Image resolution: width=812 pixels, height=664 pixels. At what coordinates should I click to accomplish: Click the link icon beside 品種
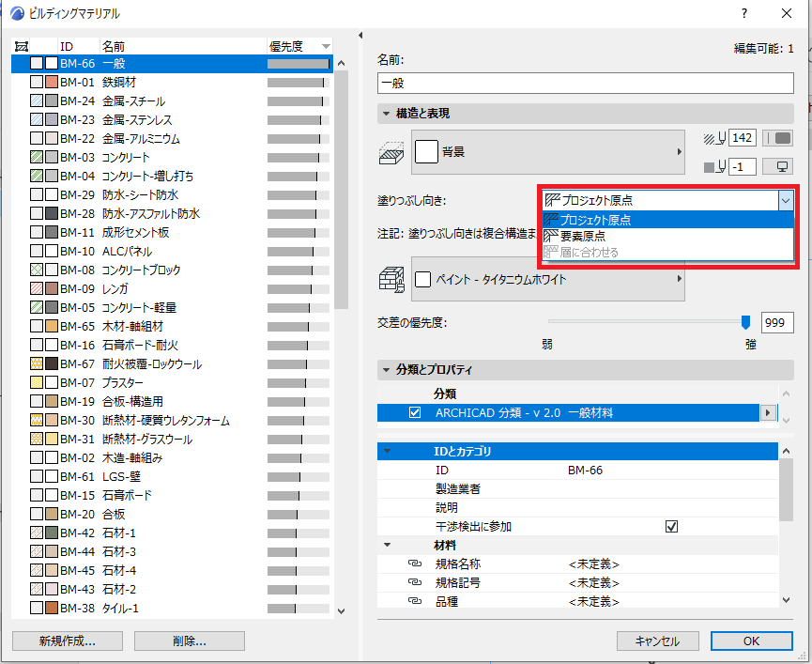(x=414, y=601)
